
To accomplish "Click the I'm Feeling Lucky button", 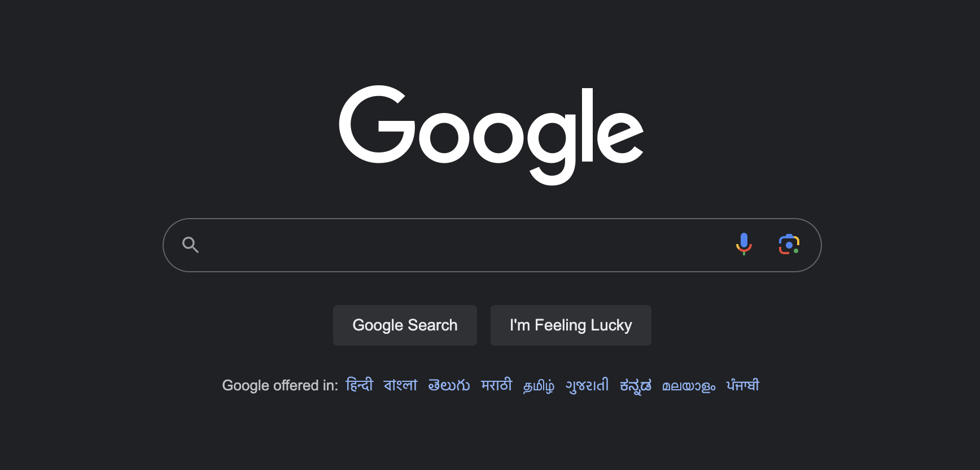I will tap(570, 325).
